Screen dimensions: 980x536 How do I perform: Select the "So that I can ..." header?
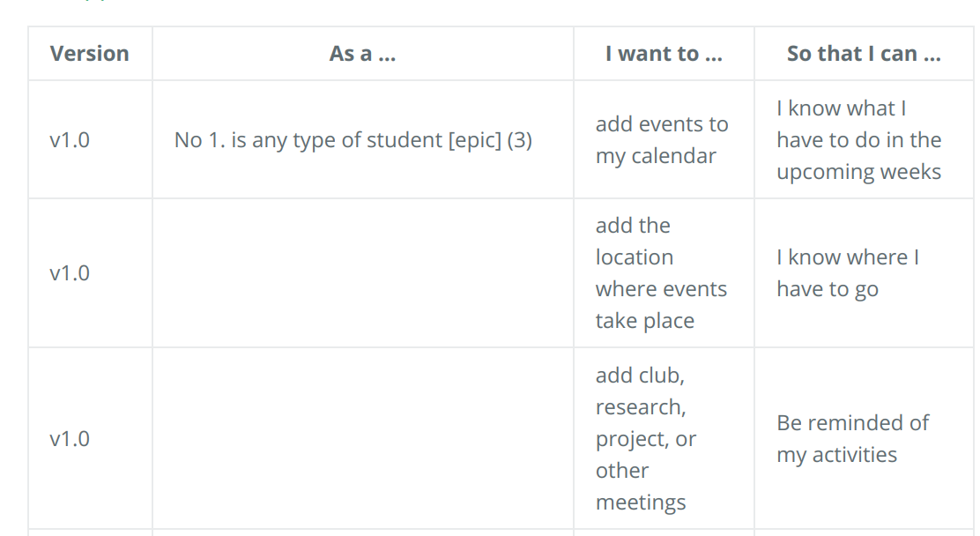coord(864,54)
